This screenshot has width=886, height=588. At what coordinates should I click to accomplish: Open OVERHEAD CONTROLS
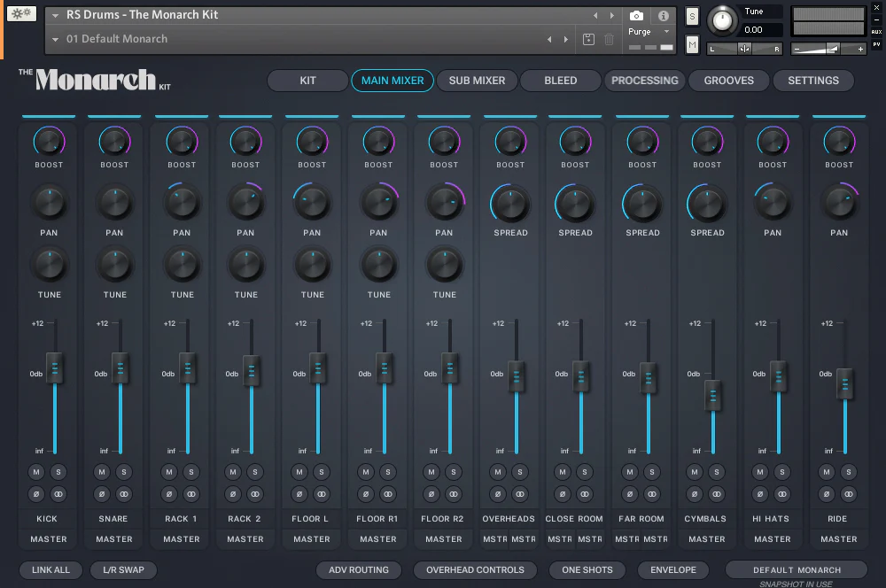(x=475, y=570)
